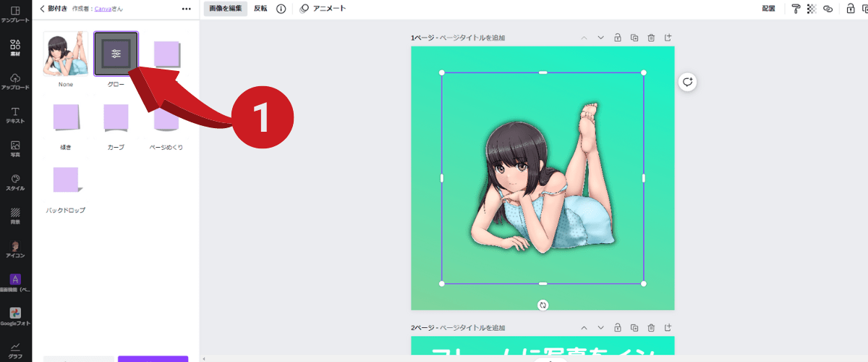Open the 写真 (Photos) sidebar panel
This screenshot has width=868, height=362.
click(15, 148)
